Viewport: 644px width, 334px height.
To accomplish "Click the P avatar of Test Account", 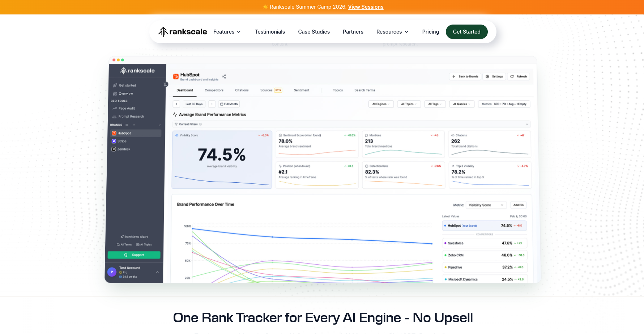I will click(x=112, y=272).
